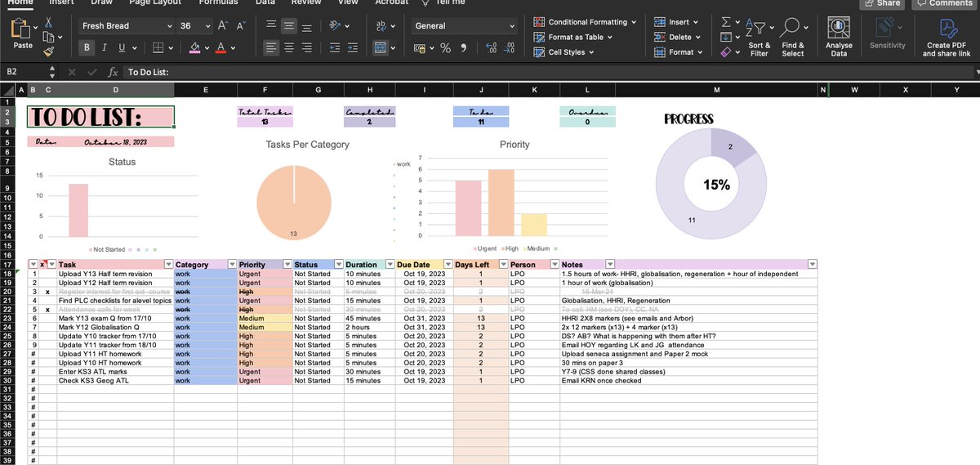Click Create PDF and share link
The height and width of the screenshot is (465, 980).
tap(947, 37)
